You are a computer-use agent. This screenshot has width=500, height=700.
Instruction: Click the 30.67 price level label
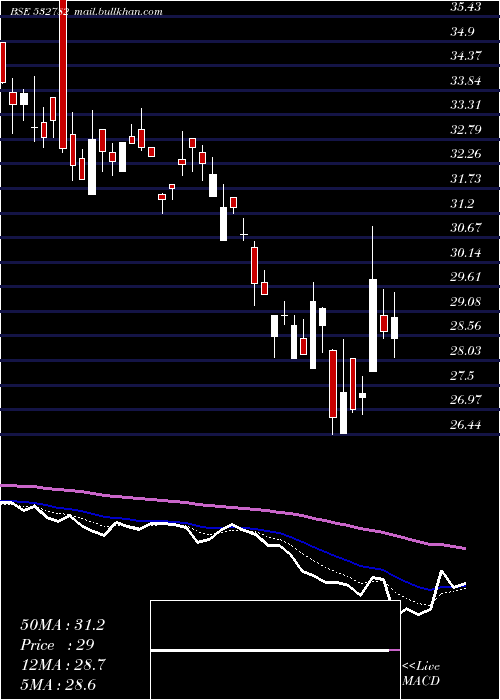point(466,229)
